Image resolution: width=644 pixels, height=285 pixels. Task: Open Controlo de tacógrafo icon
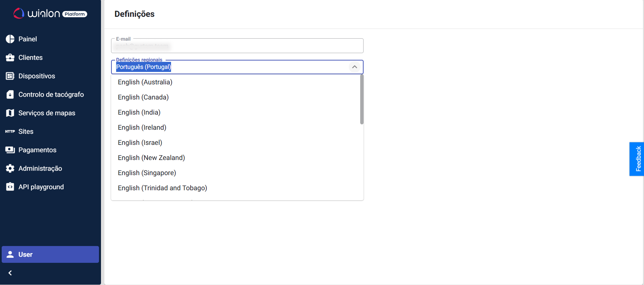(x=10, y=94)
